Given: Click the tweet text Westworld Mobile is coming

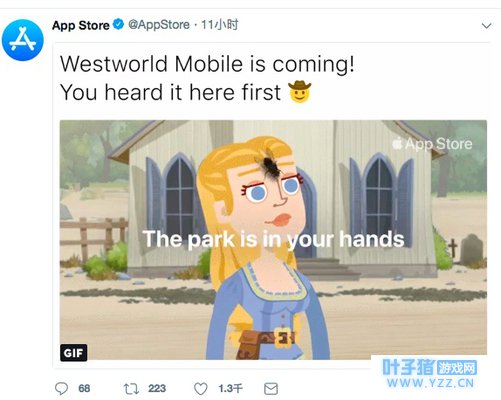Looking at the screenshot, I should click(x=207, y=64).
